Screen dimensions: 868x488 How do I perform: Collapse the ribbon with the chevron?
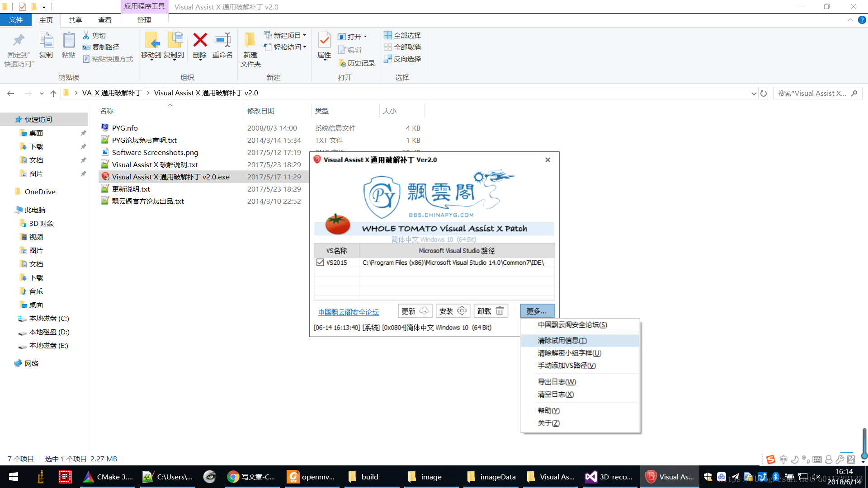850,20
